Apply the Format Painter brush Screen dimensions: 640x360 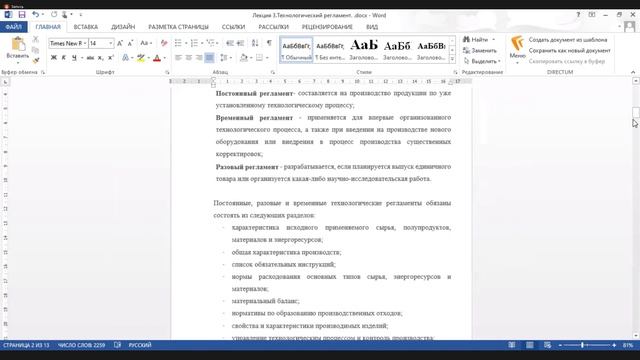[36, 60]
